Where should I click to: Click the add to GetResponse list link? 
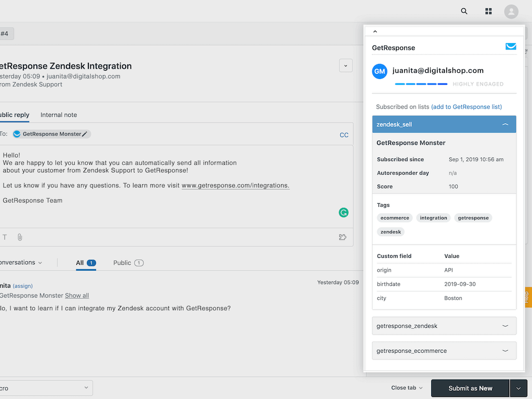(466, 107)
